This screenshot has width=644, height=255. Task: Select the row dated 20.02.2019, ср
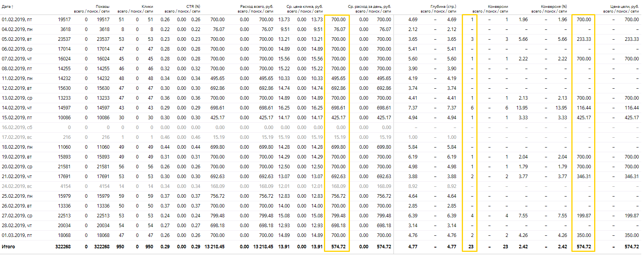(320, 167)
